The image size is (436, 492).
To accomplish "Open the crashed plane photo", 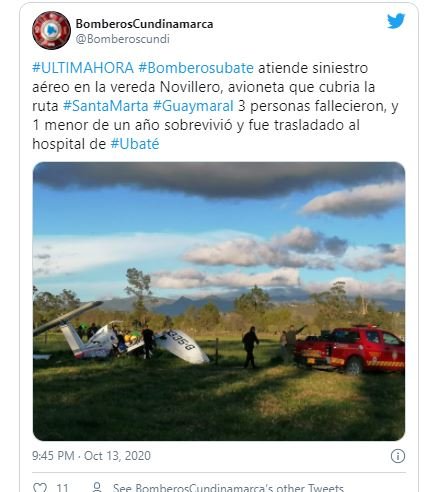I will 219,301.
